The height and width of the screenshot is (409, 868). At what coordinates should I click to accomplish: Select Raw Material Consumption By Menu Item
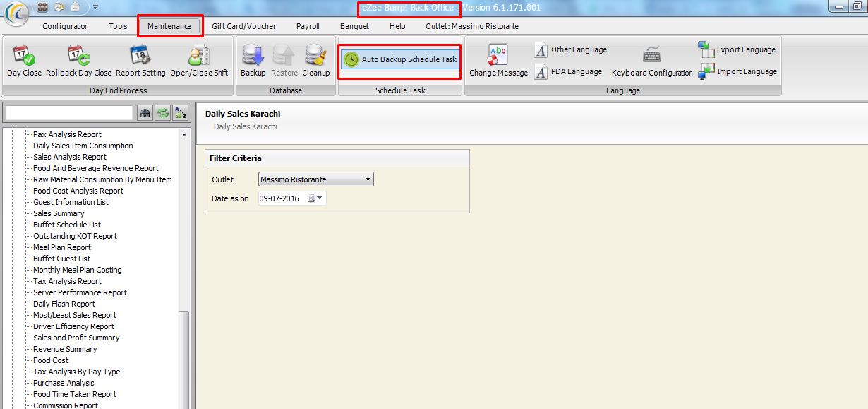point(102,179)
